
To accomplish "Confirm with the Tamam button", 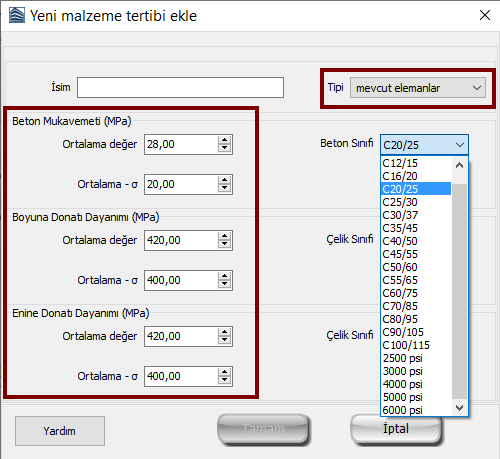I will (x=263, y=429).
